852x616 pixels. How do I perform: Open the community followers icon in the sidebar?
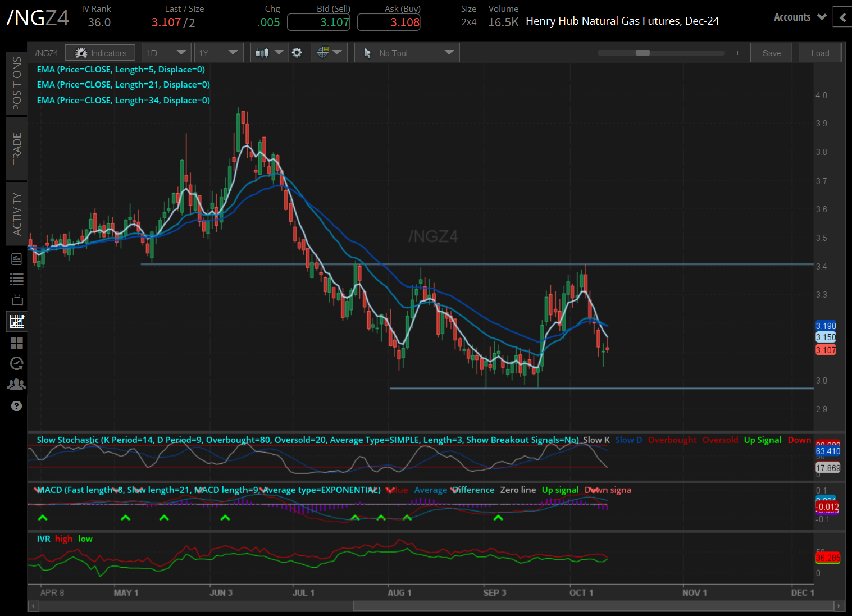pos(17,384)
